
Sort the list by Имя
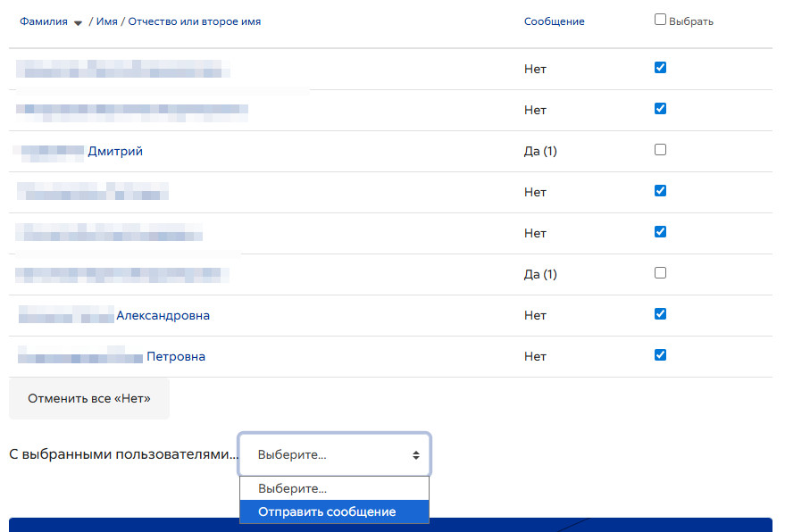(x=106, y=21)
